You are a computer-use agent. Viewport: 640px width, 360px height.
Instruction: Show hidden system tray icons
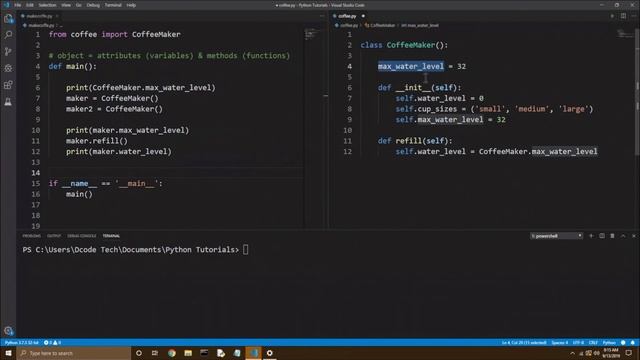tap(572, 353)
